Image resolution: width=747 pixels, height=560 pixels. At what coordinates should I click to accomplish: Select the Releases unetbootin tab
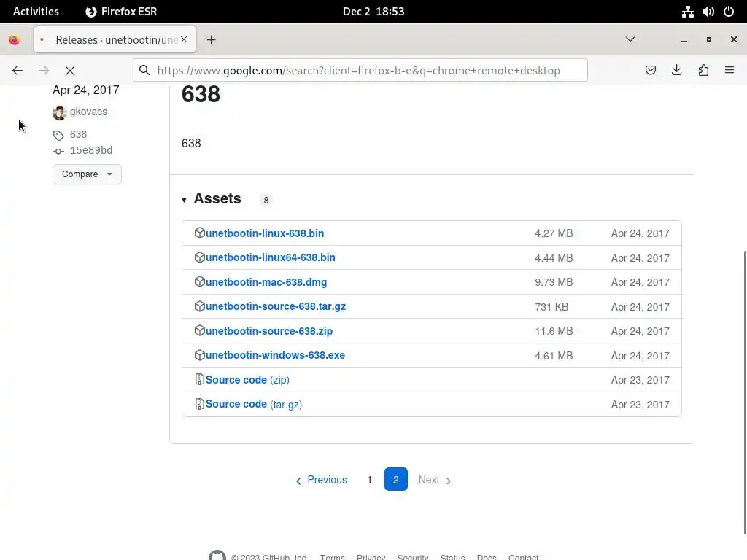(115, 39)
